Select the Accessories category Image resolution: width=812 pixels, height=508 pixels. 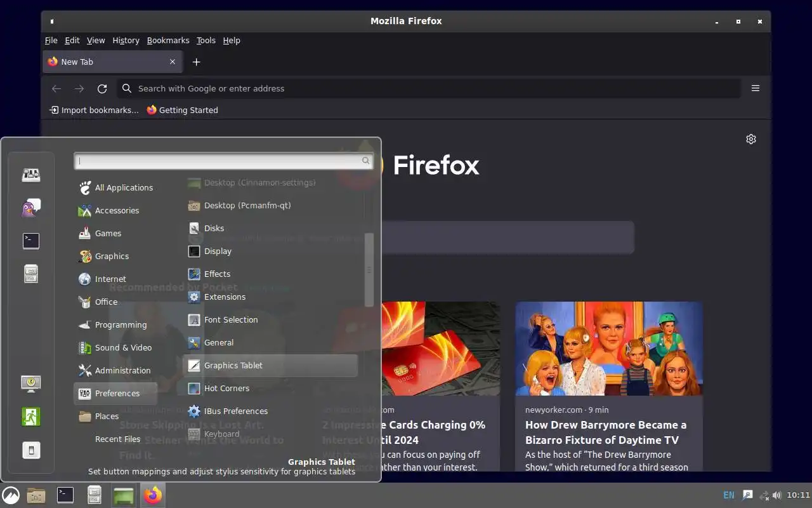pyautogui.click(x=115, y=210)
